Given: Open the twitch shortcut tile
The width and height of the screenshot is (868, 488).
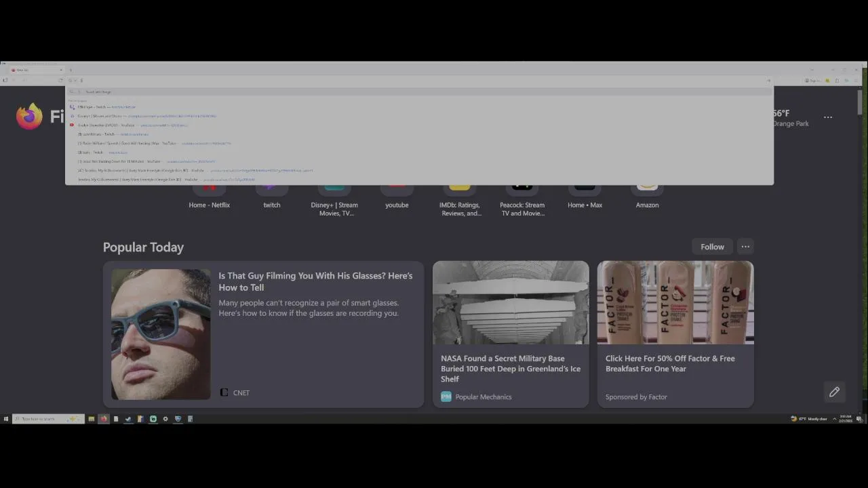Looking at the screenshot, I should (272, 197).
